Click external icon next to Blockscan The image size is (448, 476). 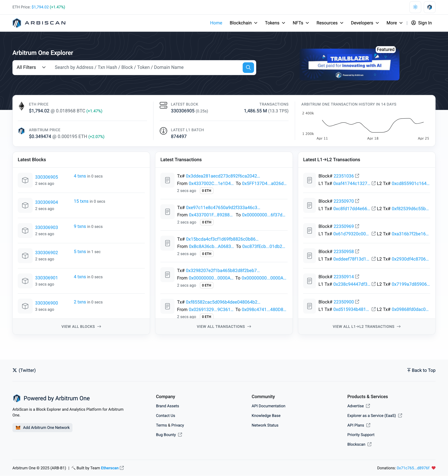point(369,444)
